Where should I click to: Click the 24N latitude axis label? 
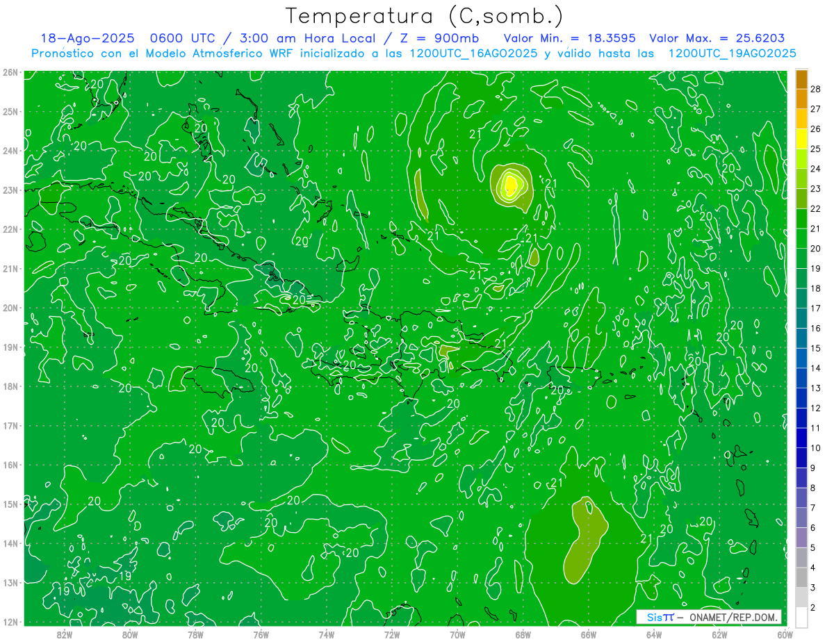pyautogui.click(x=10, y=151)
